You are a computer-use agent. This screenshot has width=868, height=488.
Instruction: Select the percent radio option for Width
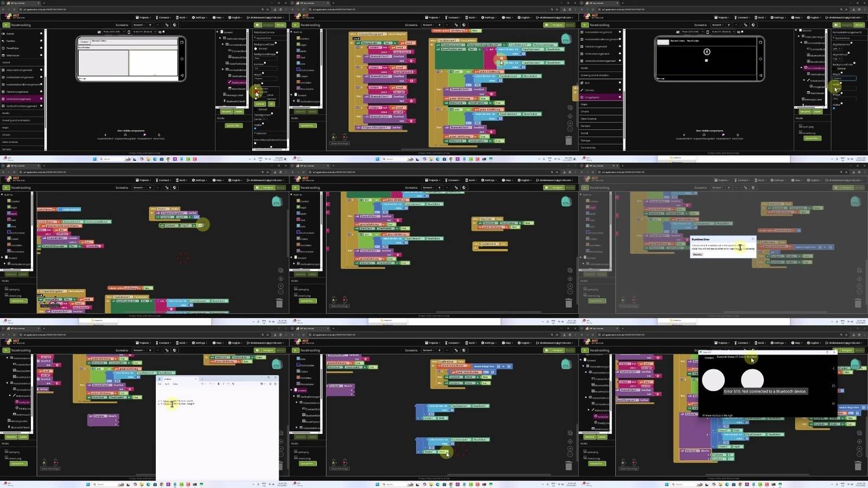point(256,99)
